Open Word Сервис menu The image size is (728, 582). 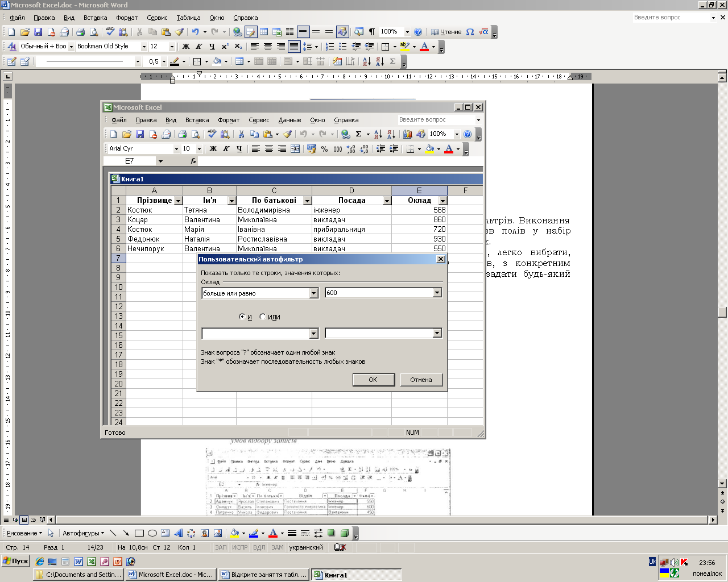(x=157, y=18)
